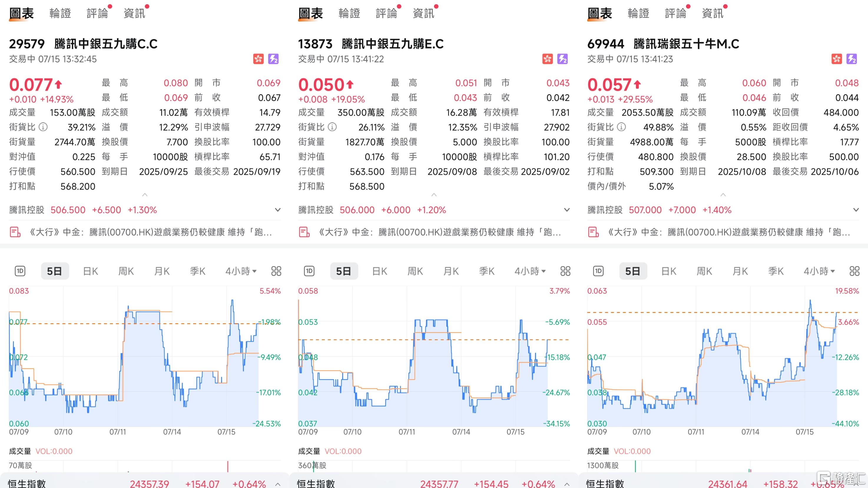Click 街貨比 info icon in 69944 panel

click(x=621, y=127)
